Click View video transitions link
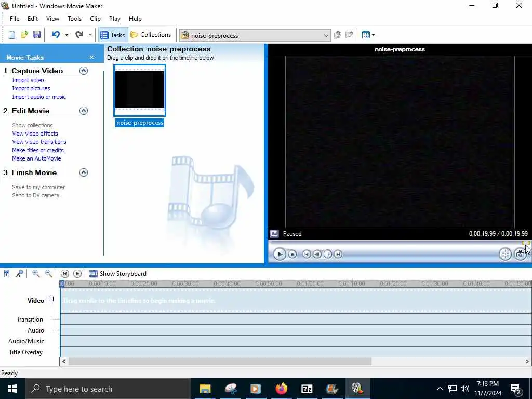This screenshot has height=399, width=532. 39,142
